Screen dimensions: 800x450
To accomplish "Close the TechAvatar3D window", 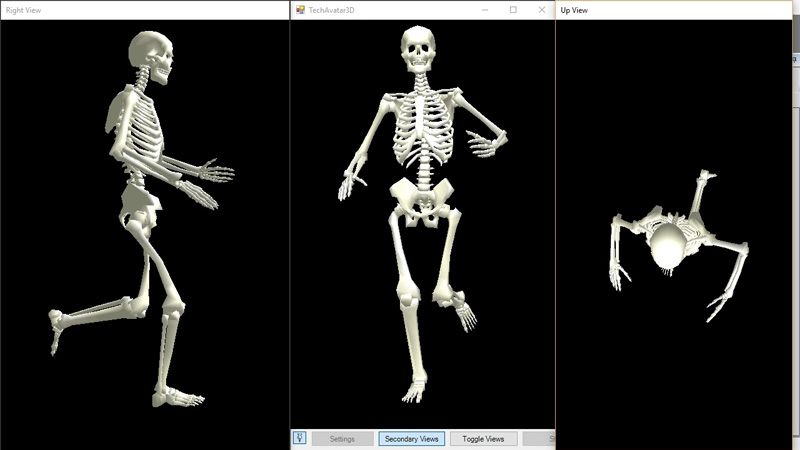I will coord(542,10).
